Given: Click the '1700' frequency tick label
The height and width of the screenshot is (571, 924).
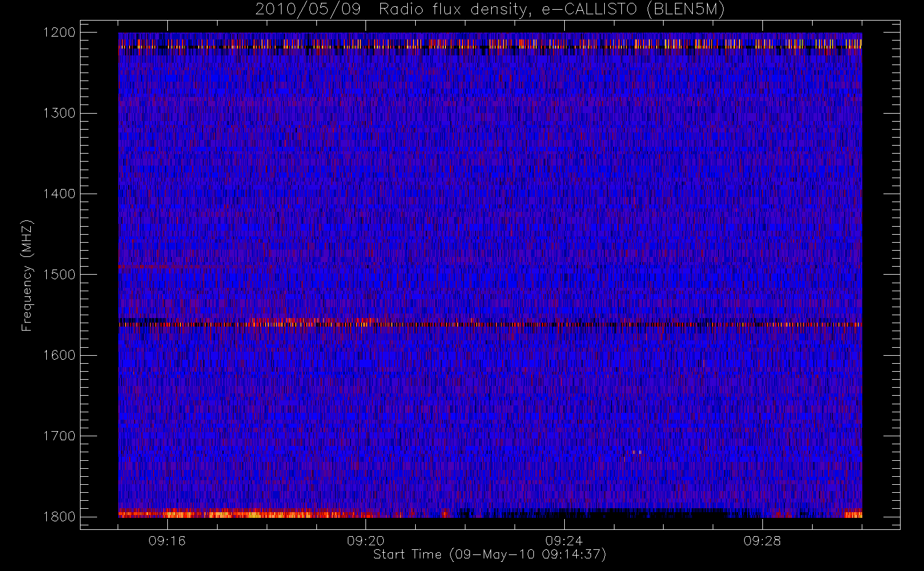Looking at the screenshot, I should click(x=59, y=436).
